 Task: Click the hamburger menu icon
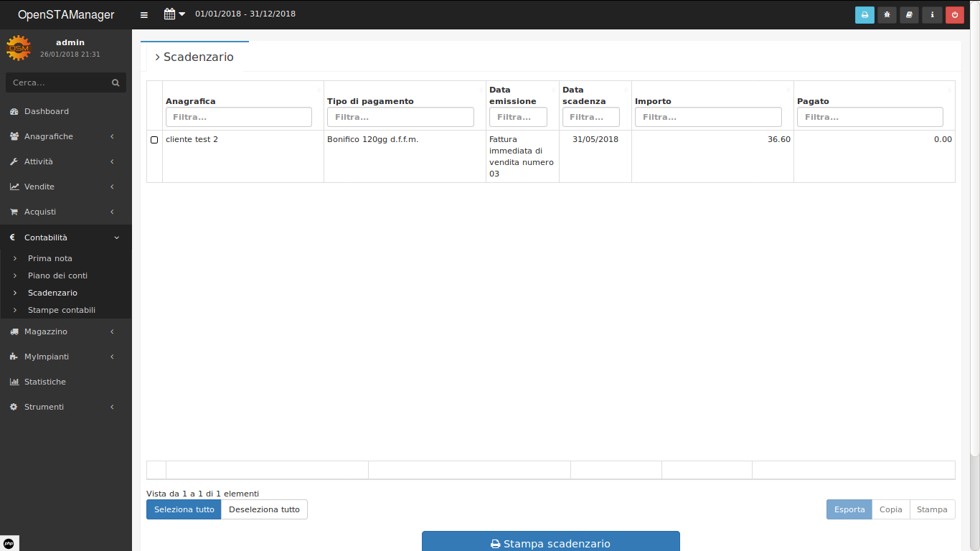(x=143, y=14)
